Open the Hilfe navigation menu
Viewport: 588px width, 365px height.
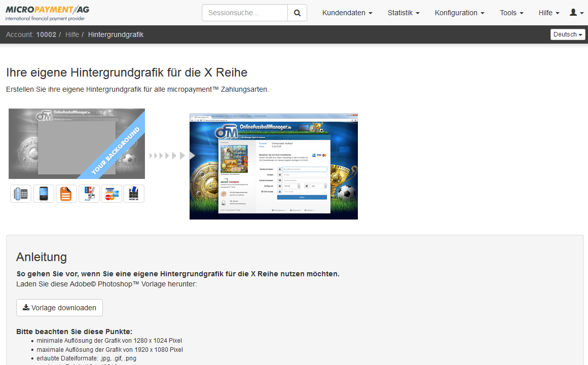549,13
